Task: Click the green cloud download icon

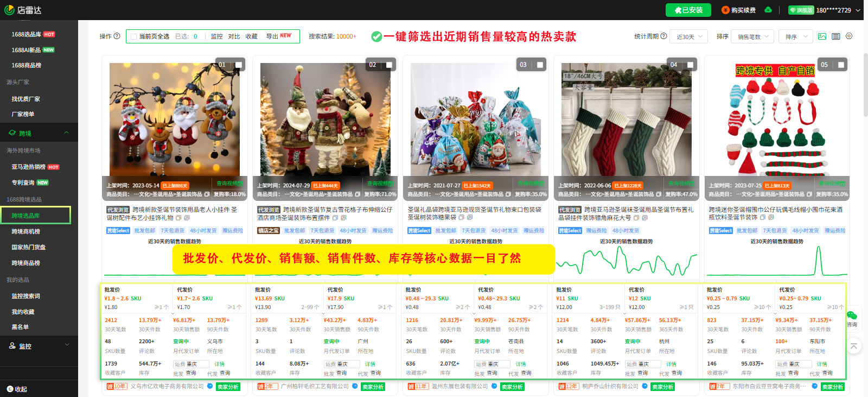Action: [x=768, y=10]
